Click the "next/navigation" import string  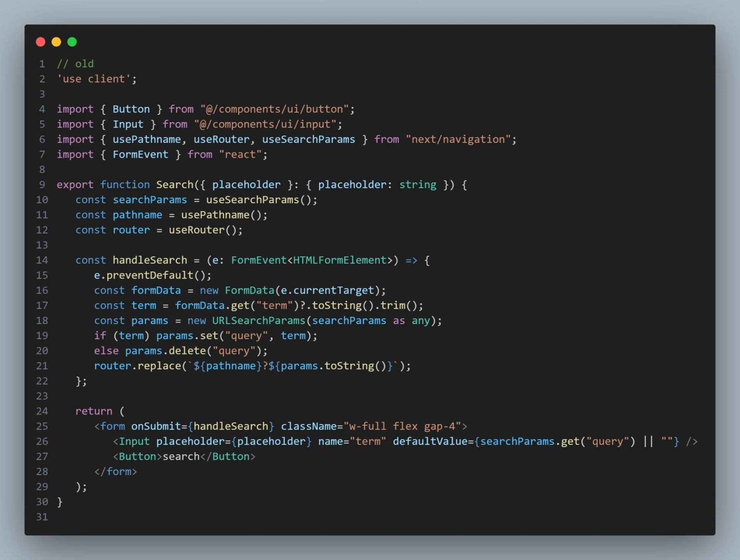pos(458,139)
